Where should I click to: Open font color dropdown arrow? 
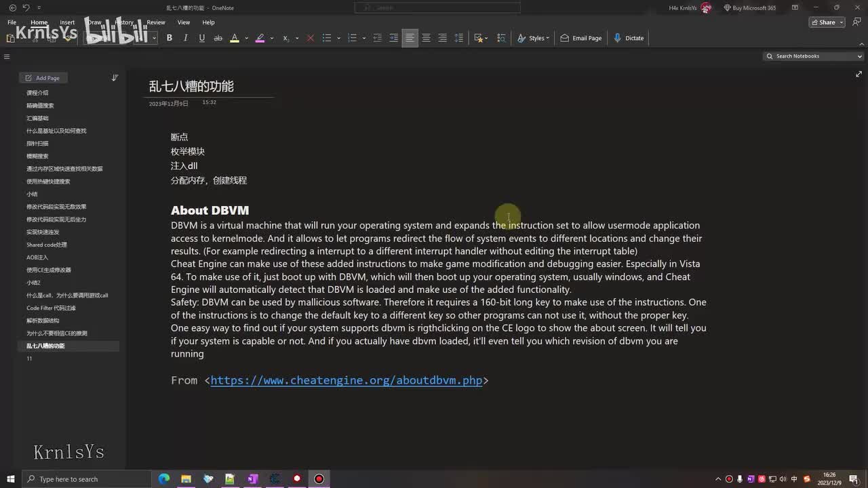246,38
